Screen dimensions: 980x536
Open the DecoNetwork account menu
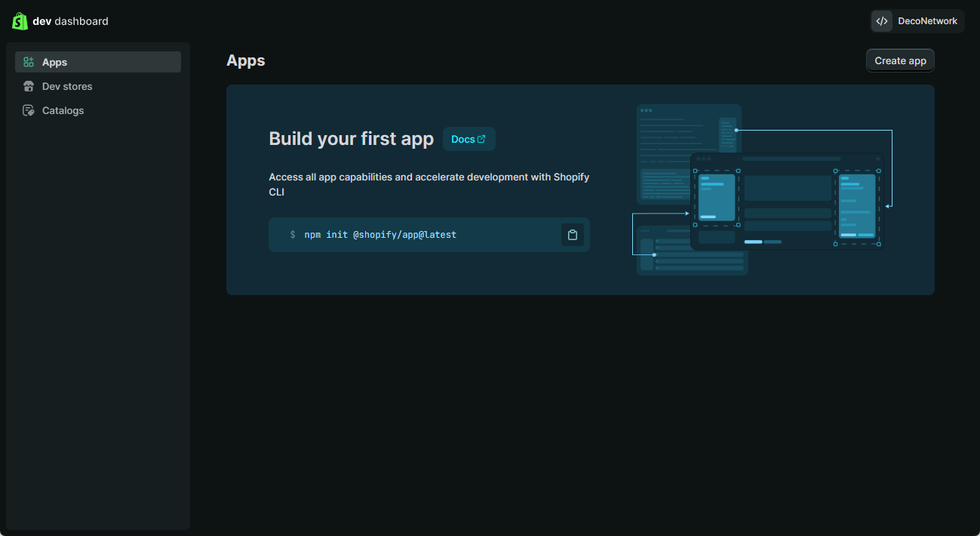pos(917,21)
